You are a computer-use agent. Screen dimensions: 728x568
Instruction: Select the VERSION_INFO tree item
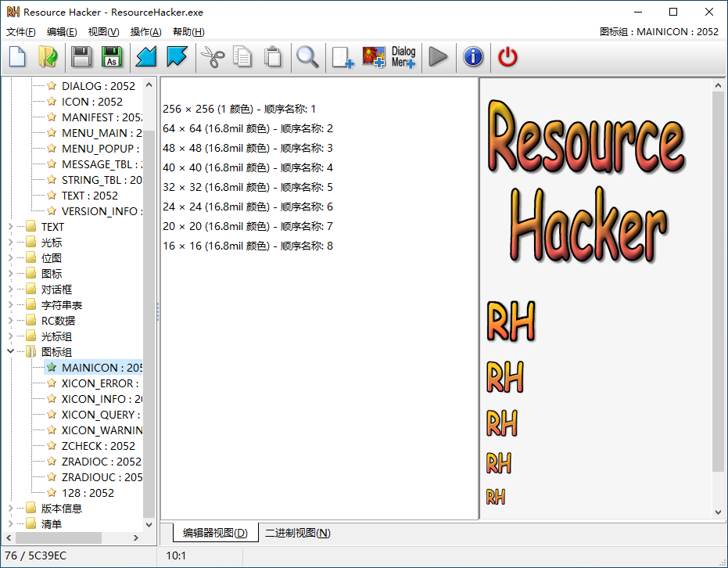click(x=95, y=211)
